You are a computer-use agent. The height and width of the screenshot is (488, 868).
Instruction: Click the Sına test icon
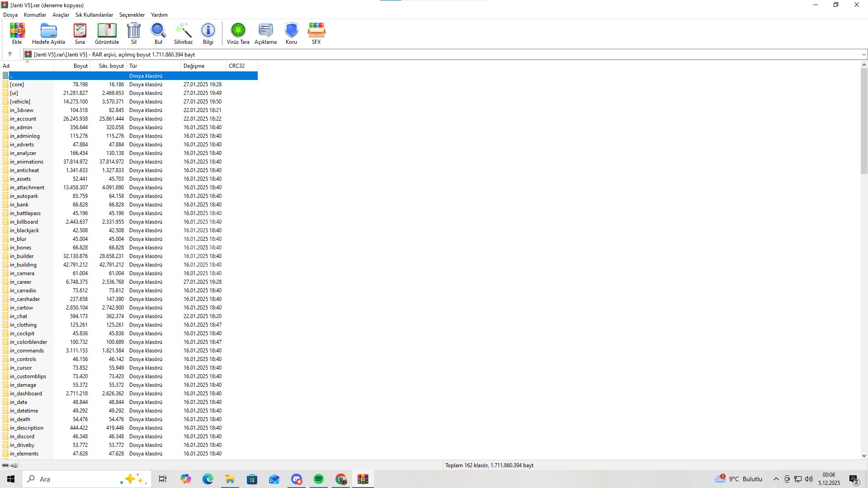(80, 33)
